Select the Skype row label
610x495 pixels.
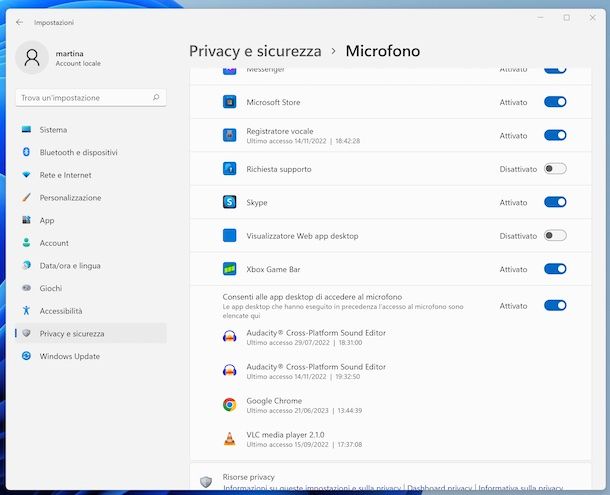(x=257, y=202)
